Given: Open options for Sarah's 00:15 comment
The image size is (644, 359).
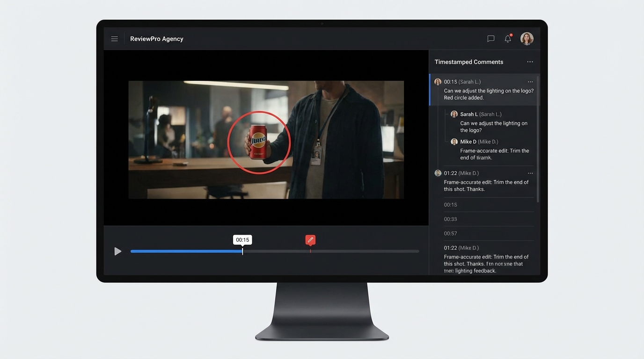Looking at the screenshot, I should (x=530, y=82).
